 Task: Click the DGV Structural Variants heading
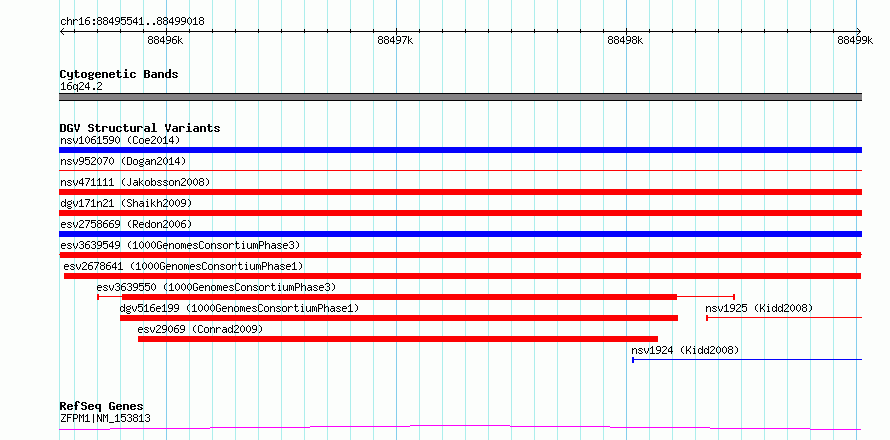pyautogui.click(x=140, y=128)
